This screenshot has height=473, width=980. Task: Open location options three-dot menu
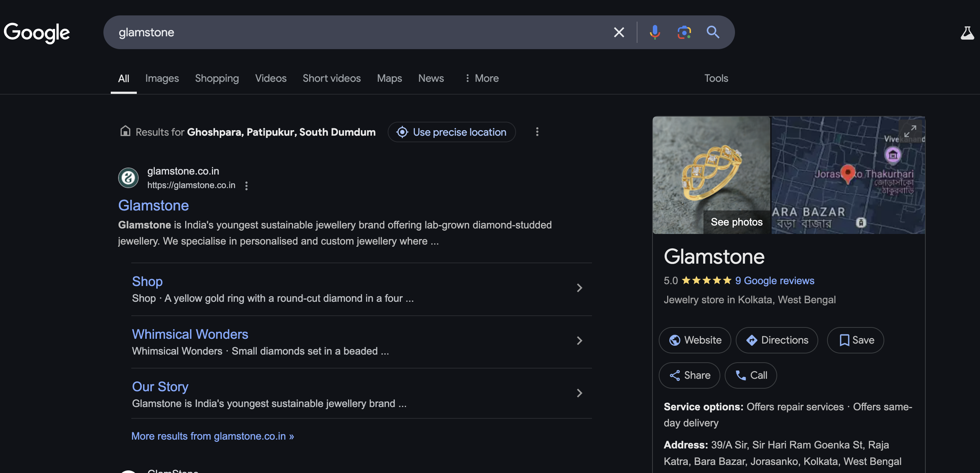click(x=537, y=132)
